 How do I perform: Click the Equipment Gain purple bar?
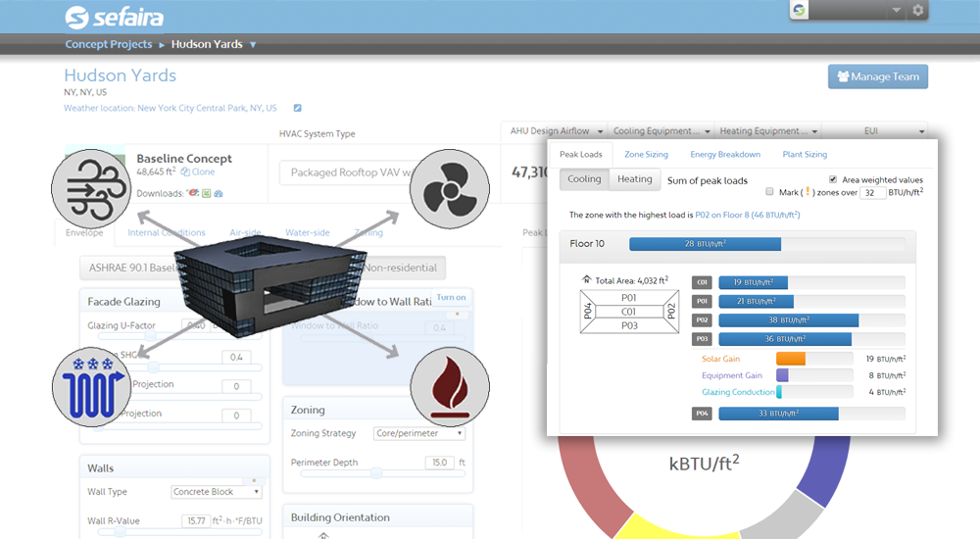782,375
